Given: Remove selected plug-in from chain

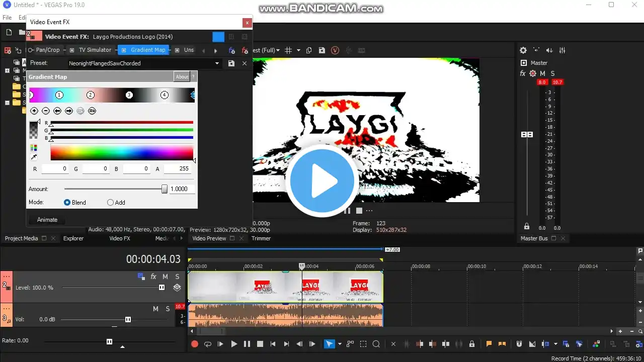Looking at the screenshot, I should pos(245,50).
